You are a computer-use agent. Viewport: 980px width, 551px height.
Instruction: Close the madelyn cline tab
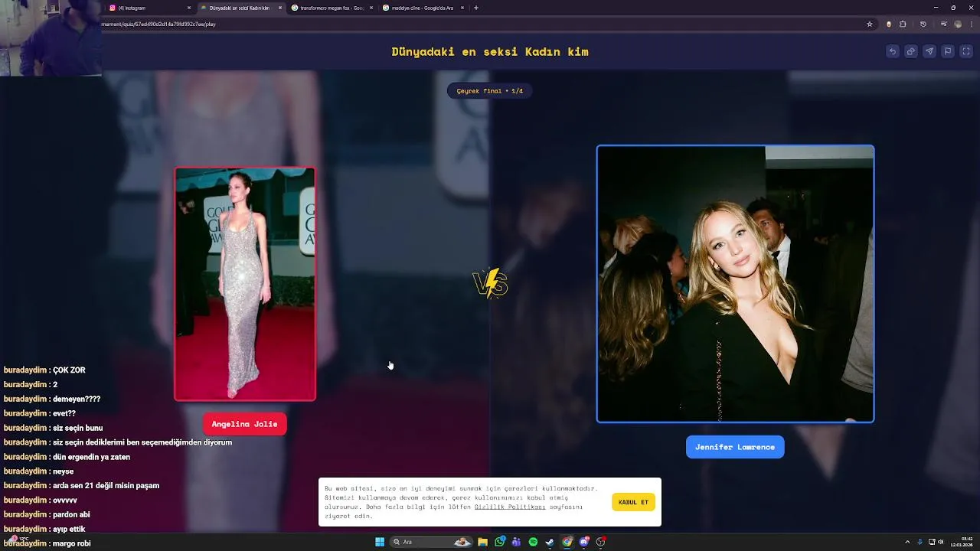click(462, 8)
